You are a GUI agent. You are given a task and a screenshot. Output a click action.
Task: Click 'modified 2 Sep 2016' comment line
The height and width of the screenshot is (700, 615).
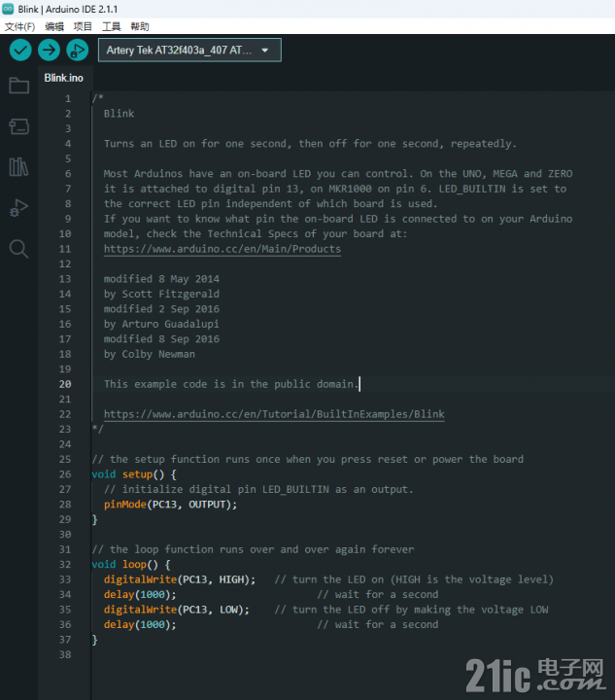pyautogui.click(x=161, y=309)
